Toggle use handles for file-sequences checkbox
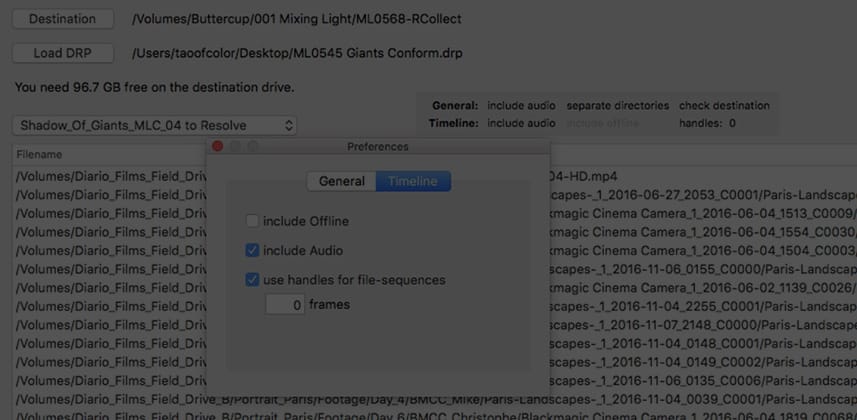The width and height of the screenshot is (857, 420). point(252,280)
